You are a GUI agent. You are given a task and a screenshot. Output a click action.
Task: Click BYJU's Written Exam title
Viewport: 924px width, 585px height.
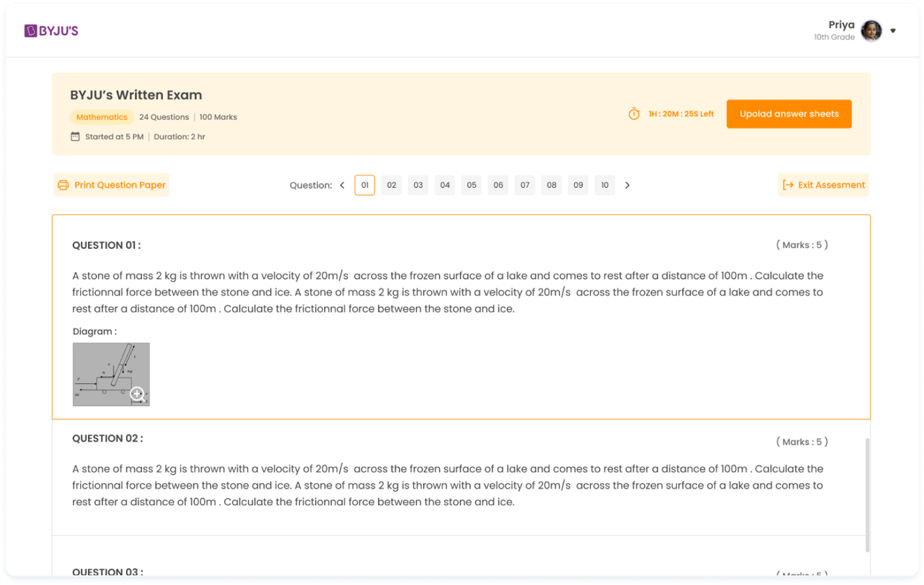click(x=136, y=95)
